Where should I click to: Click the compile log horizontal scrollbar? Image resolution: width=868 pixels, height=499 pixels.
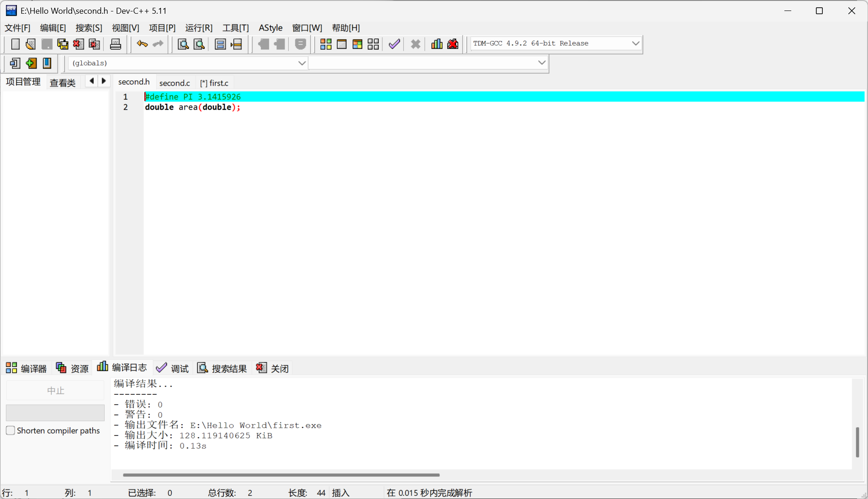[281, 475]
